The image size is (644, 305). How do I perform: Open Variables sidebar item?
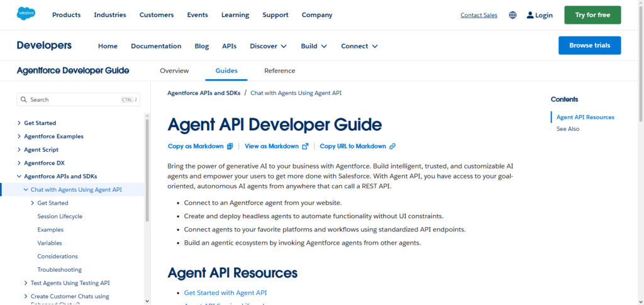pyautogui.click(x=50, y=243)
